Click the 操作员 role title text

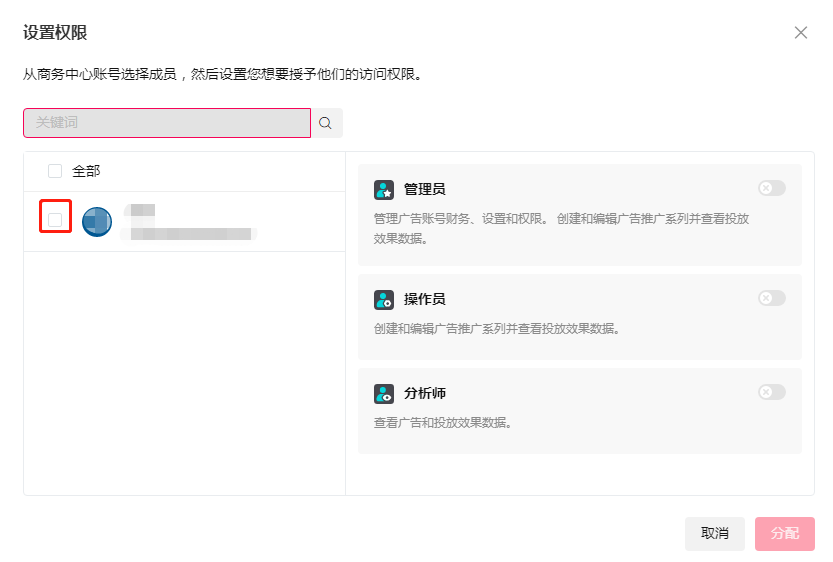tap(424, 299)
